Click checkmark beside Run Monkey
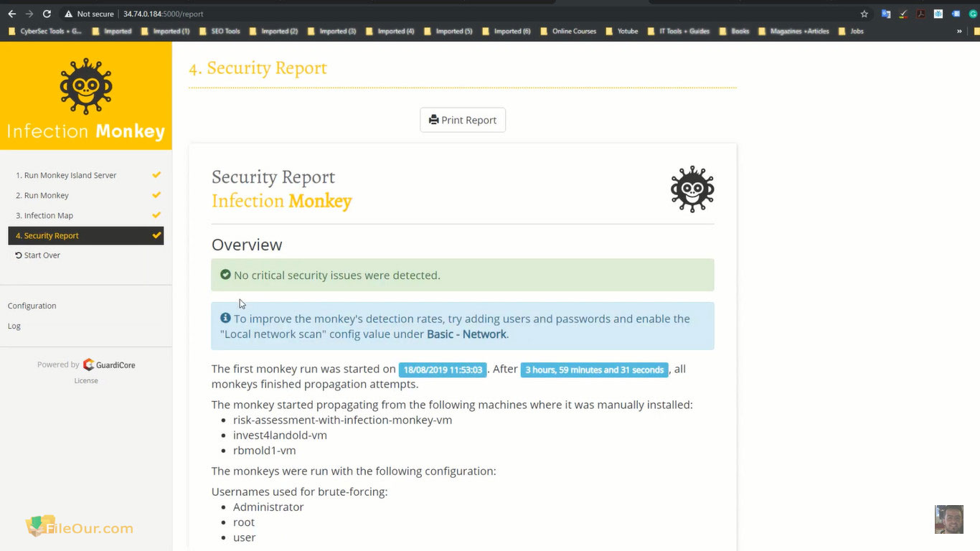Viewport: 980px width, 551px height. pos(156,195)
